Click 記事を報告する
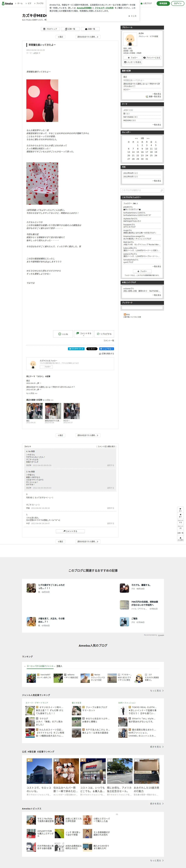The image size is (186, 868). (106, 354)
